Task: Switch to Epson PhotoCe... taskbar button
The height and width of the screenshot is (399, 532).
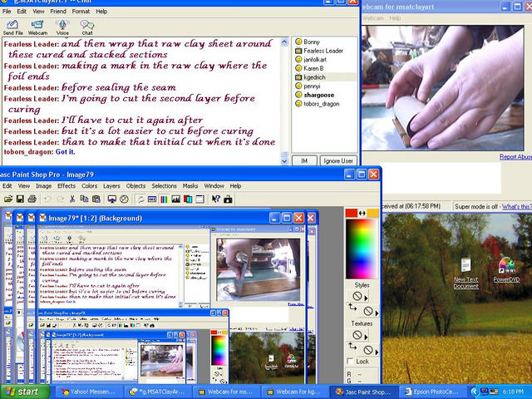Action: tap(432, 392)
